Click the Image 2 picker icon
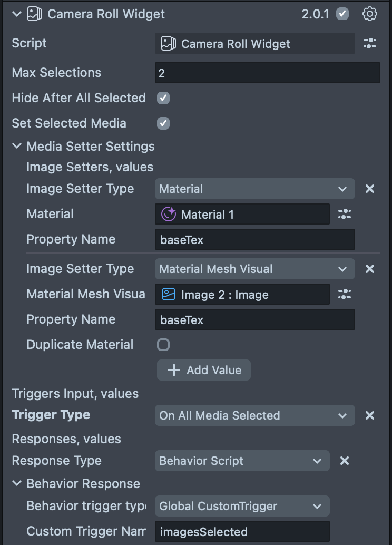 click(345, 295)
